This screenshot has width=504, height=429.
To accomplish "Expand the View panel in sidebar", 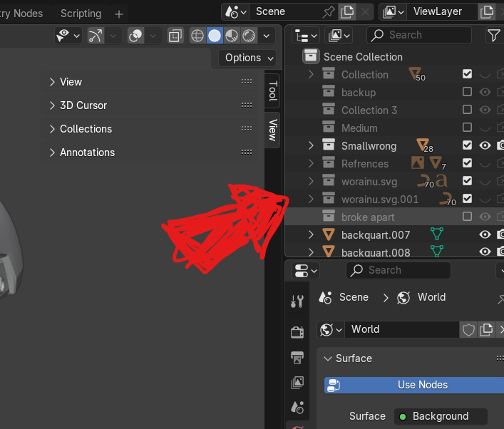I will [x=52, y=82].
